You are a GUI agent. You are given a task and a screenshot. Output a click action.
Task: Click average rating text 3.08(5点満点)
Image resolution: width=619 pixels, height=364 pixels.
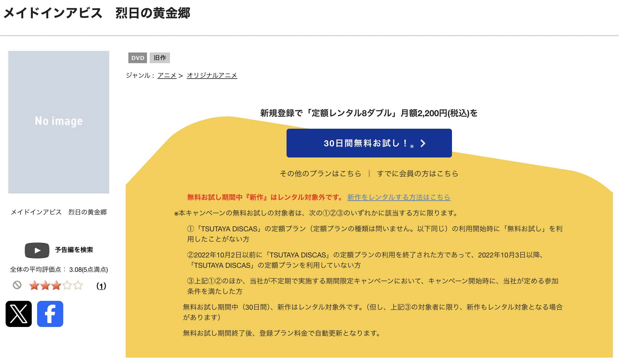point(89,270)
